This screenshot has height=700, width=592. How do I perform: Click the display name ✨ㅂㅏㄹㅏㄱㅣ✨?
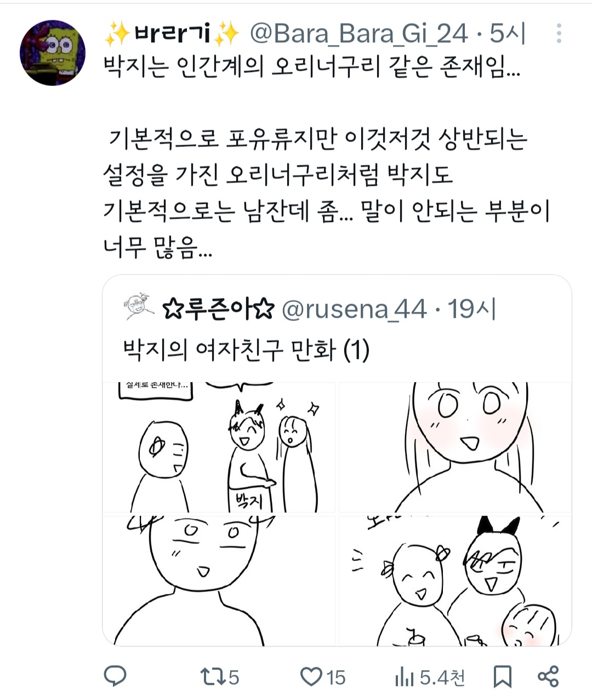(172, 34)
